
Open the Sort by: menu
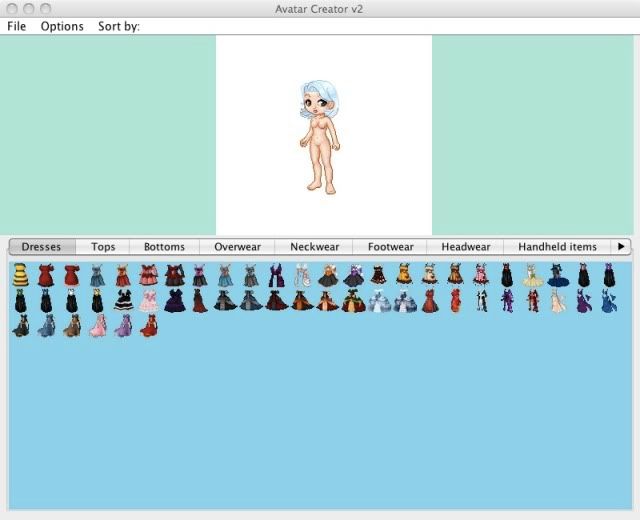pos(119,27)
